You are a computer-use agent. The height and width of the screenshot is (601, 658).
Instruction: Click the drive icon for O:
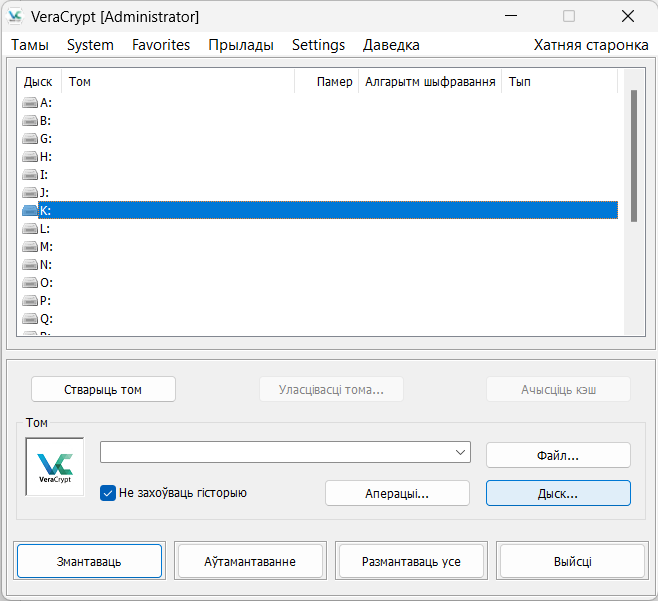(x=30, y=282)
